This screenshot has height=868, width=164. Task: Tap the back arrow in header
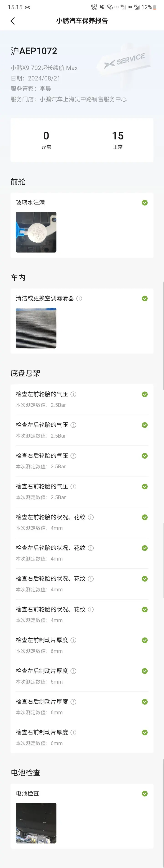pyautogui.click(x=13, y=21)
